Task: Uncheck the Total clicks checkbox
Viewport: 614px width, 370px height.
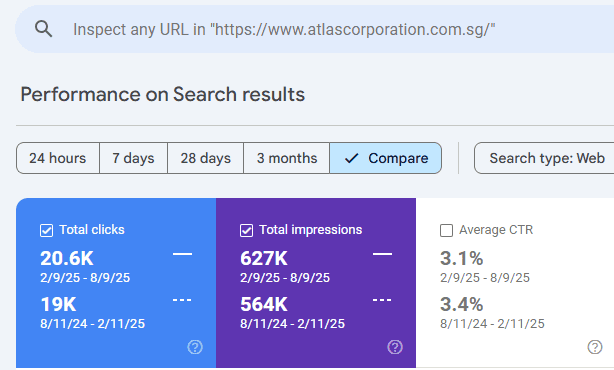Action: tap(46, 230)
